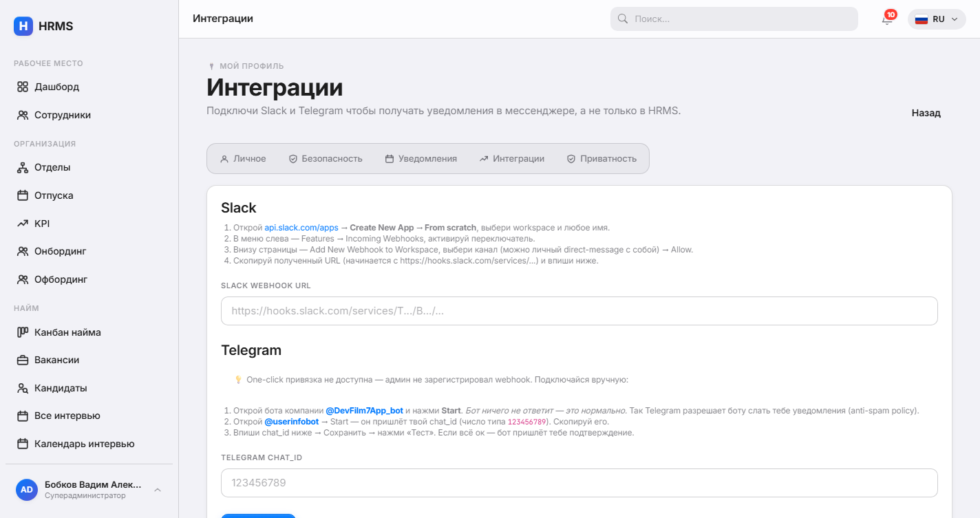The image size is (980, 518).
Task: Click the search magnifier icon
Action: (x=623, y=19)
